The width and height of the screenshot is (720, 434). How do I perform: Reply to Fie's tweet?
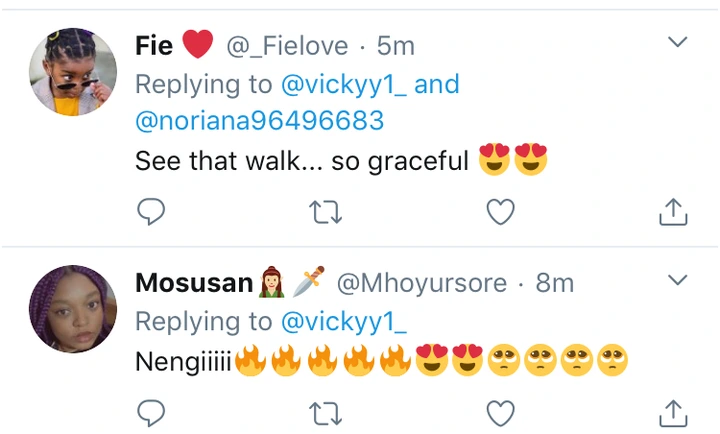tap(150, 211)
